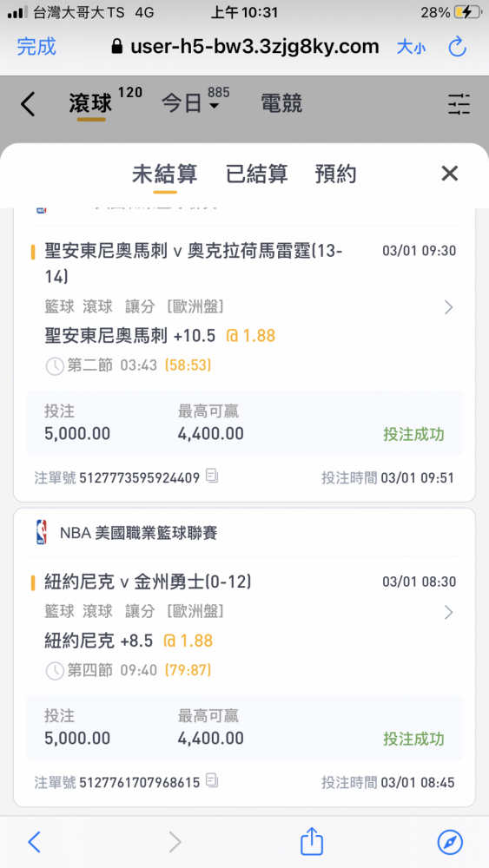Go back using the header arrow

[28, 104]
